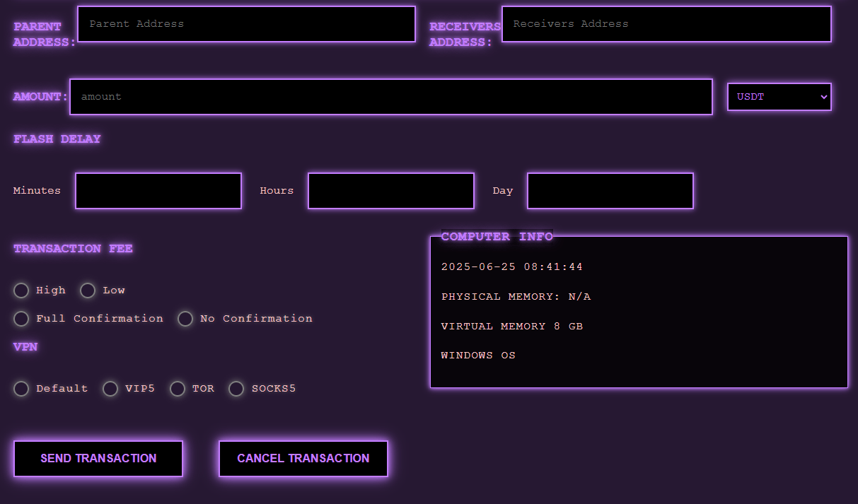Click the Hours delay input box
Viewport: 858px width, 504px height.
point(391,191)
